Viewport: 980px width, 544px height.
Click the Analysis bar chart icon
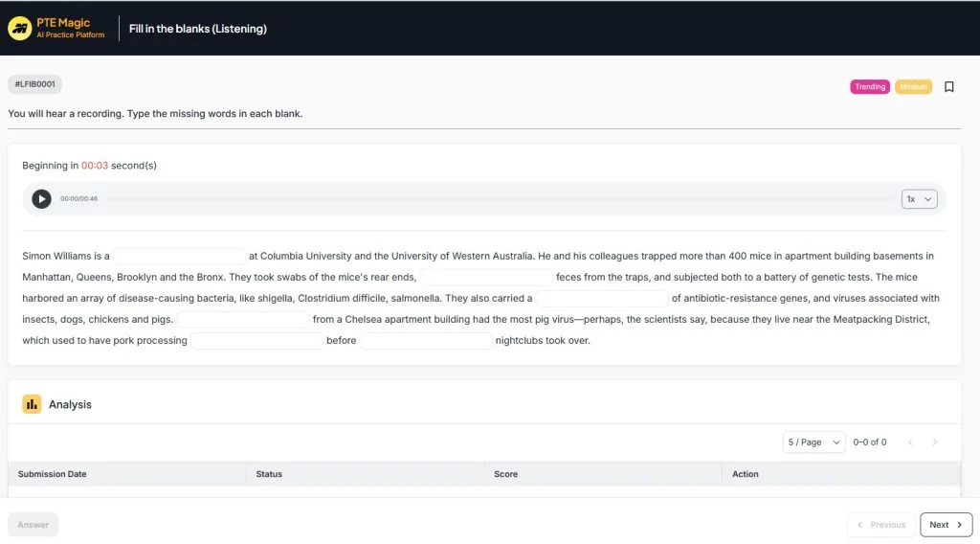click(x=32, y=404)
